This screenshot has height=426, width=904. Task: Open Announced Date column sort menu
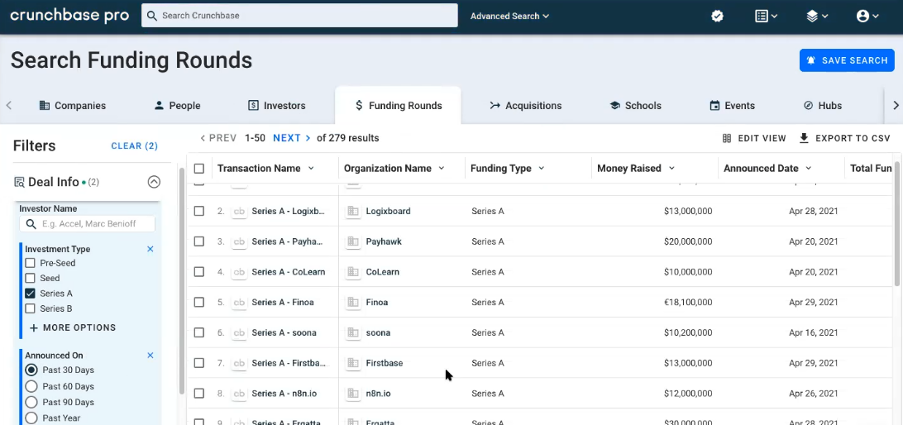[x=808, y=168]
